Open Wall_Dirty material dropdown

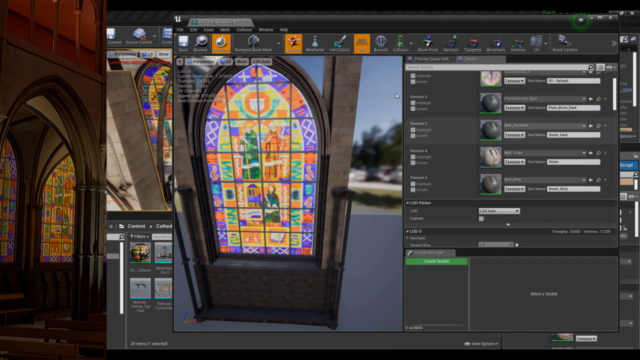tap(544, 180)
